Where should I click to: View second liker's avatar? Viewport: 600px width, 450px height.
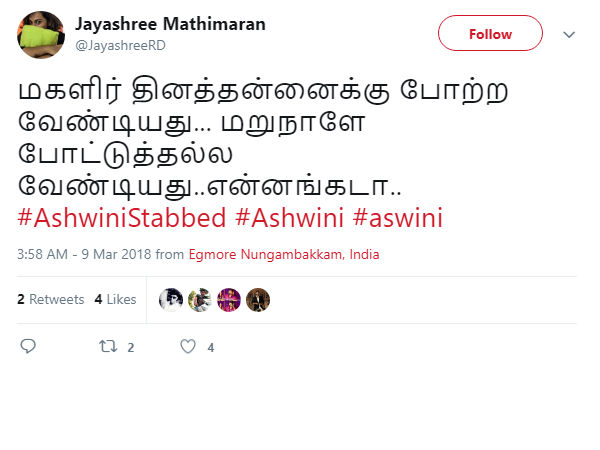click(200, 300)
